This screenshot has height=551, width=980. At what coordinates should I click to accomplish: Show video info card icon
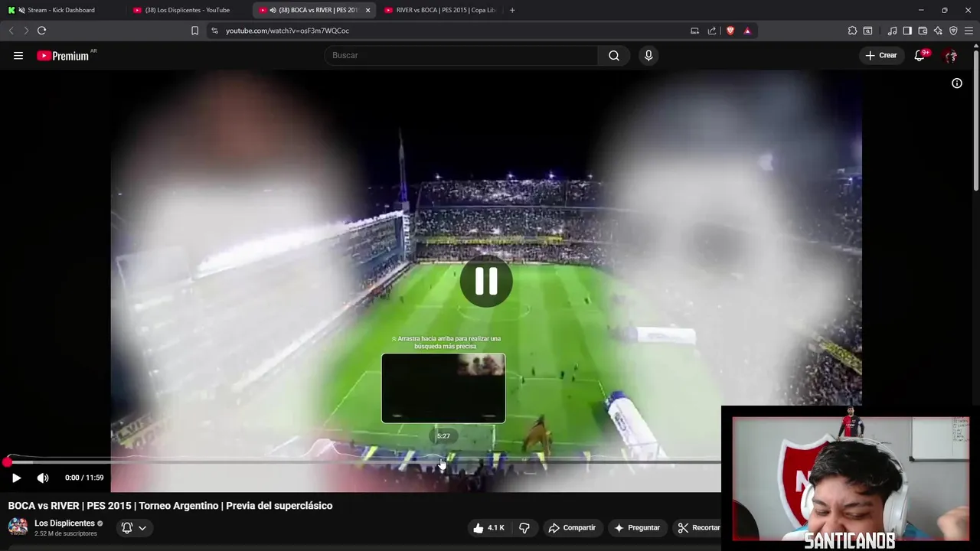[957, 83]
